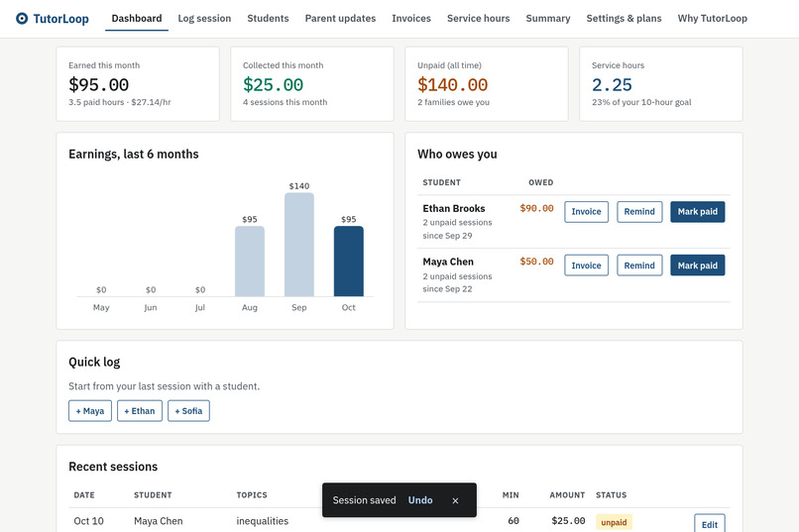Screen dimensions: 799x532
Task: View the Service hours tab
Action: pyautogui.click(x=479, y=18)
